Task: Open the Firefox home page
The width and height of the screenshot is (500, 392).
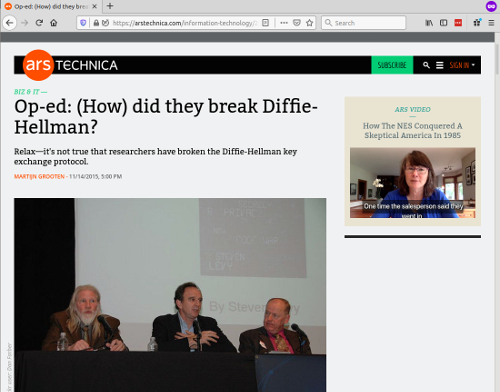Action: coord(54,23)
